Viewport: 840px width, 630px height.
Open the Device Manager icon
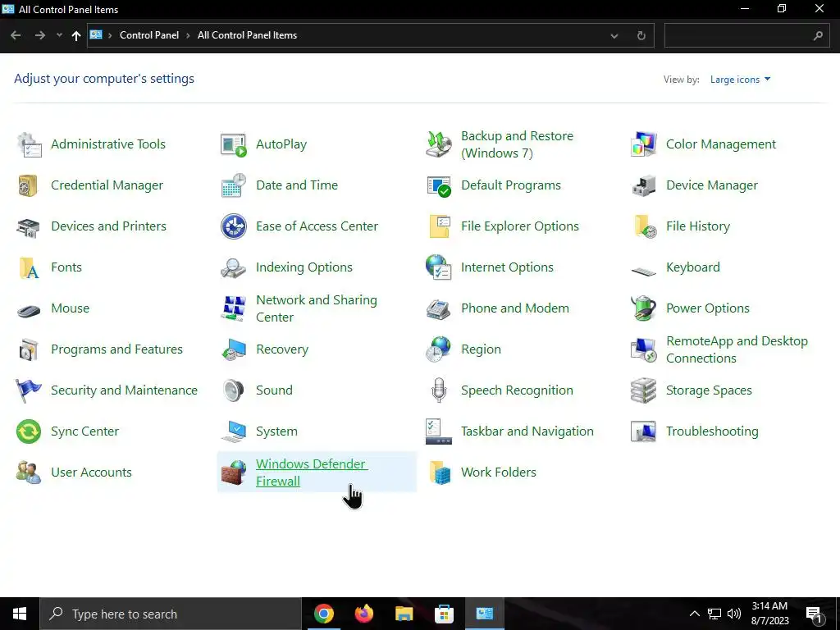[x=643, y=185]
